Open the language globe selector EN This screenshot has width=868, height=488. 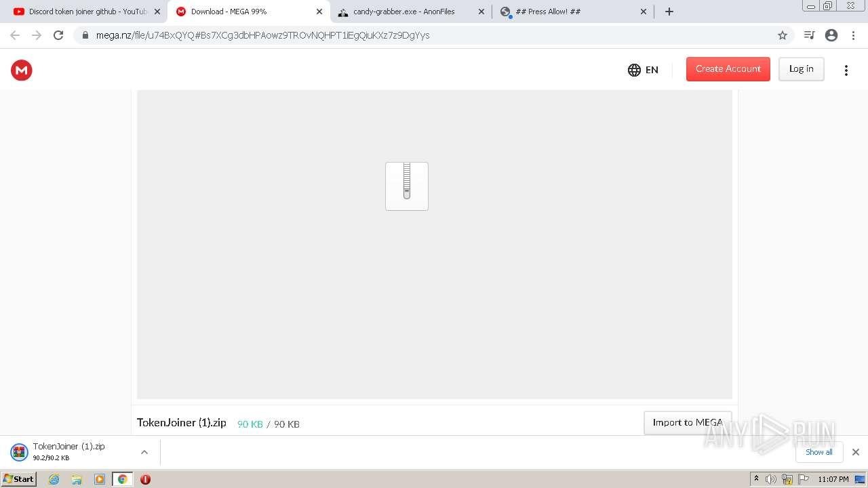coord(643,70)
